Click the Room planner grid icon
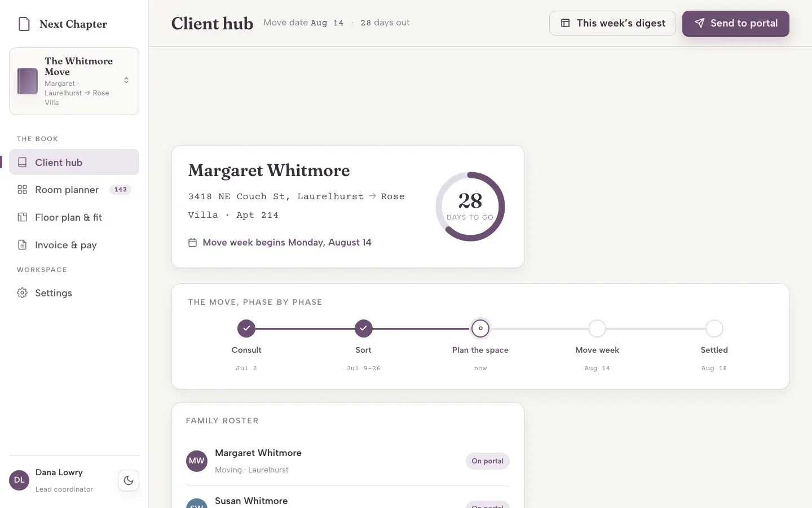812x508 pixels. pyautogui.click(x=23, y=190)
